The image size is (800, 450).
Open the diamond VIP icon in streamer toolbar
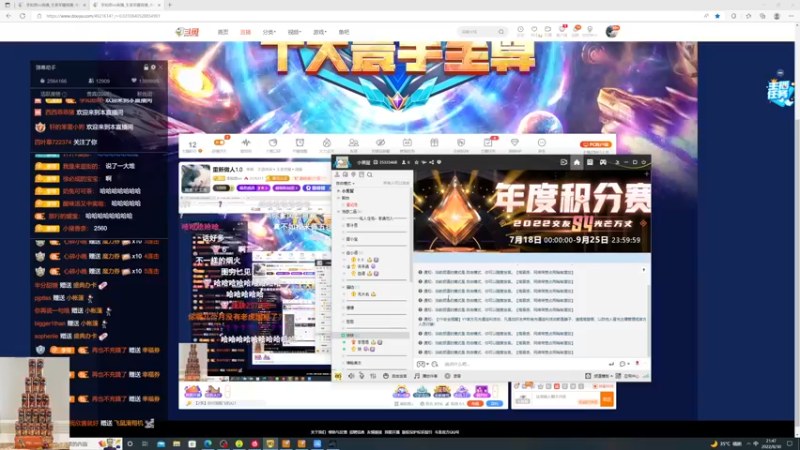(x=515, y=143)
